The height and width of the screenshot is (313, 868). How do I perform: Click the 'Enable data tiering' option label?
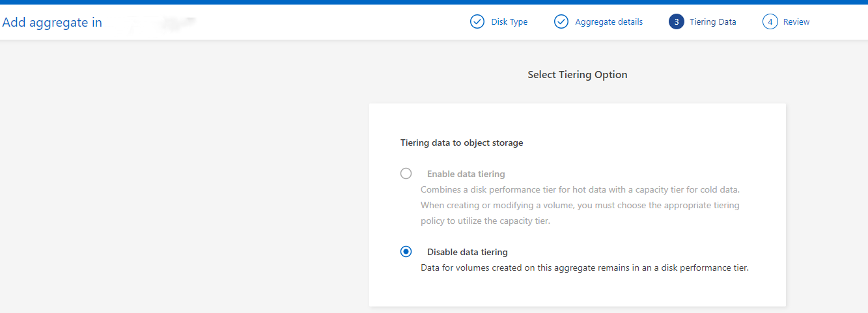466,174
